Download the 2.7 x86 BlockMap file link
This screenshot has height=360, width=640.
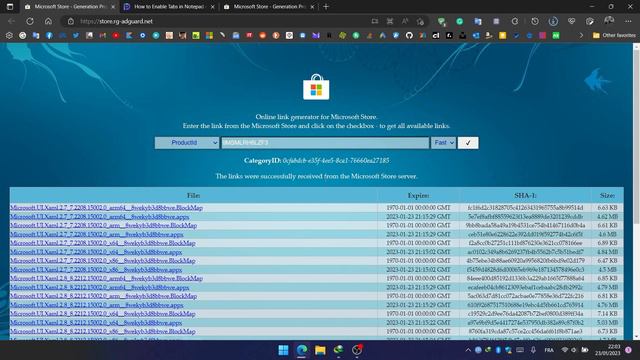click(102, 261)
